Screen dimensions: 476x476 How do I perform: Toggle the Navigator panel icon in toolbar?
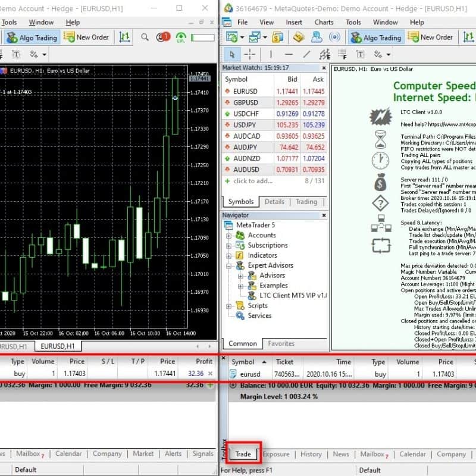(x=317, y=37)
